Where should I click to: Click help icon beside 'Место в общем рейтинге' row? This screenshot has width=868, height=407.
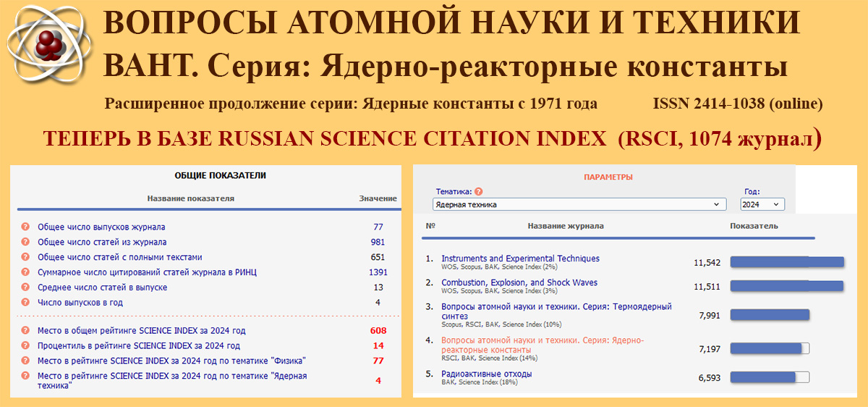[25, 331]
